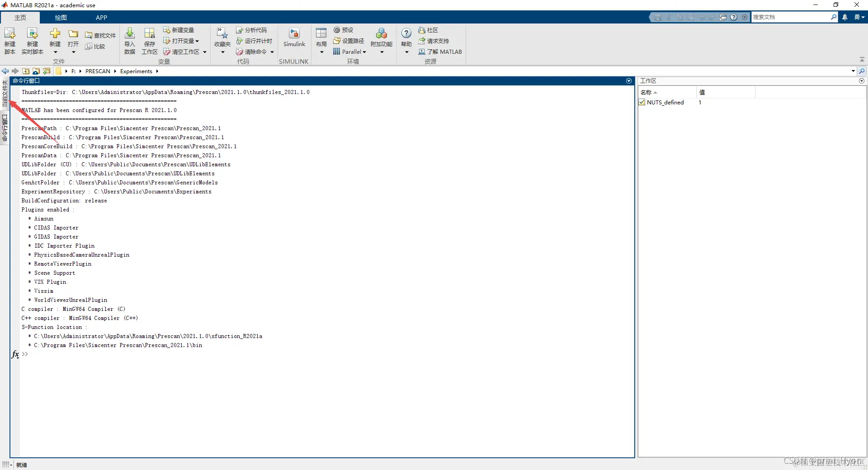
Task: Click 运行并计时 (Run and Time)
Action: pyautogui.click(x=254, y=41)
